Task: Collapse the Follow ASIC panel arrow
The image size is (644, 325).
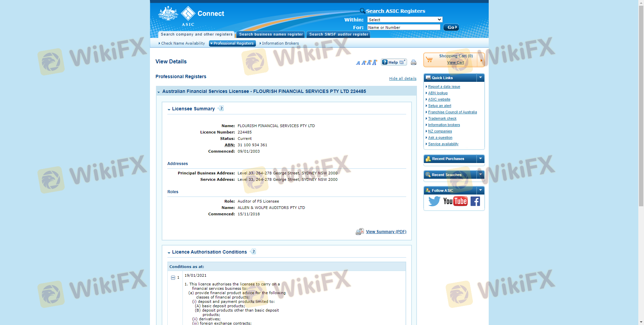Action: click(481, 190)
